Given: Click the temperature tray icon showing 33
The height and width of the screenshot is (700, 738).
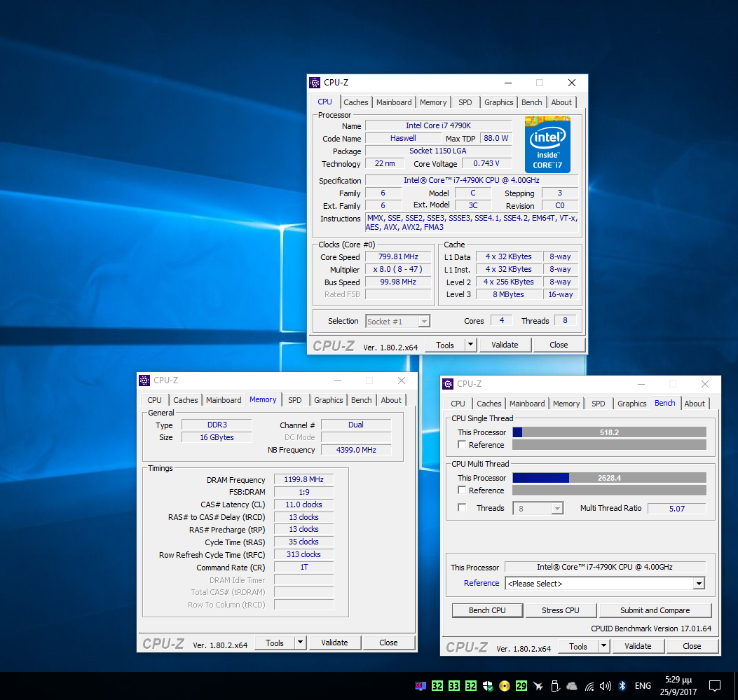Looking at the screenshot, I should (453, 686).
